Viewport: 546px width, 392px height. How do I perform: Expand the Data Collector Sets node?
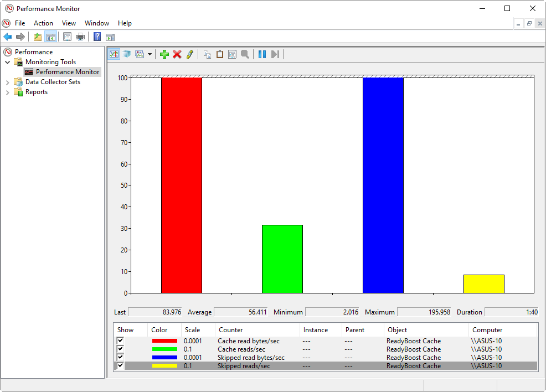(x=8, y=82)
